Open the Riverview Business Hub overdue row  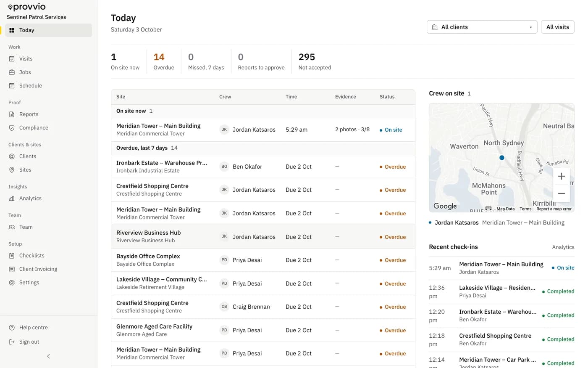point(263,237)
